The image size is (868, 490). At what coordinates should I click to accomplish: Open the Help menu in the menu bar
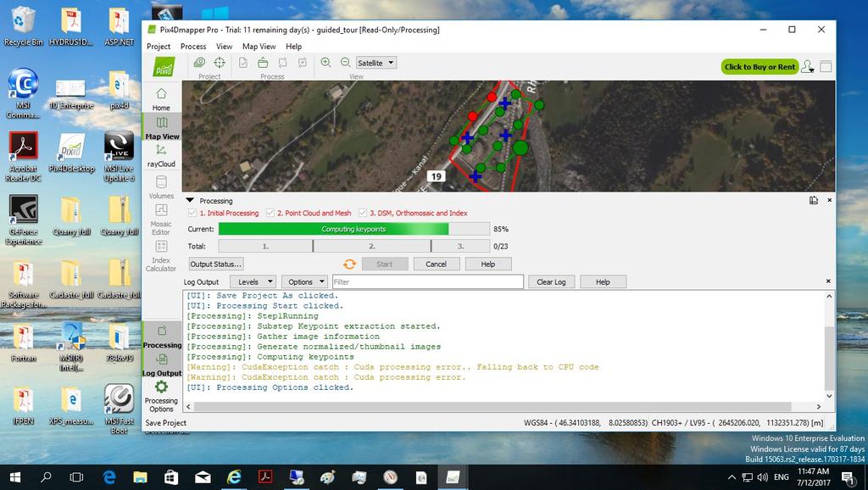coord(294,47)
